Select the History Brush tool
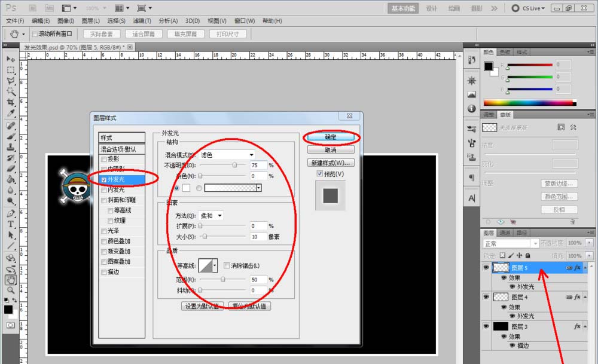This screenshot has width=598, height=364. (x=11, y=157)
